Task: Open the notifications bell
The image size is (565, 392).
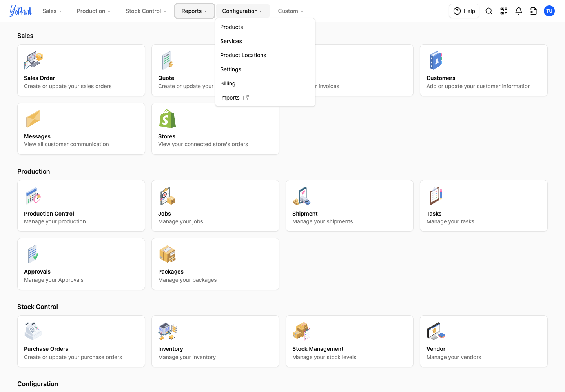Action: point(519,11)
